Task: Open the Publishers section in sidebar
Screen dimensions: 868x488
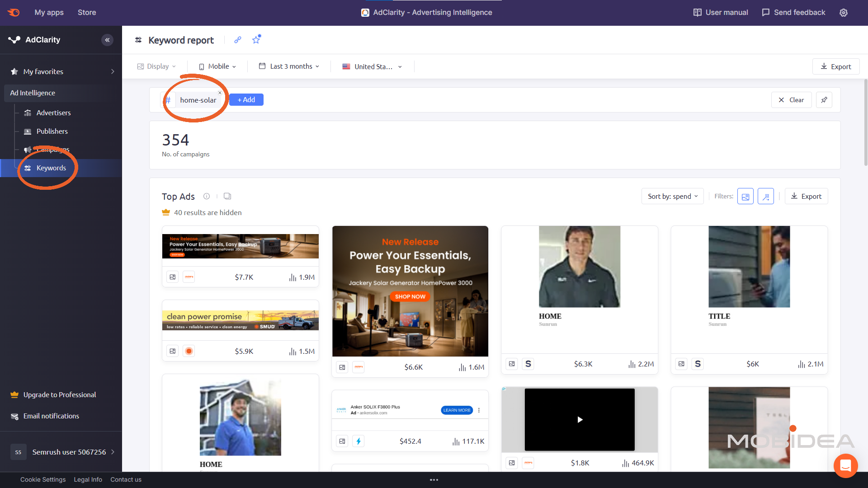Action: point(52,131)
